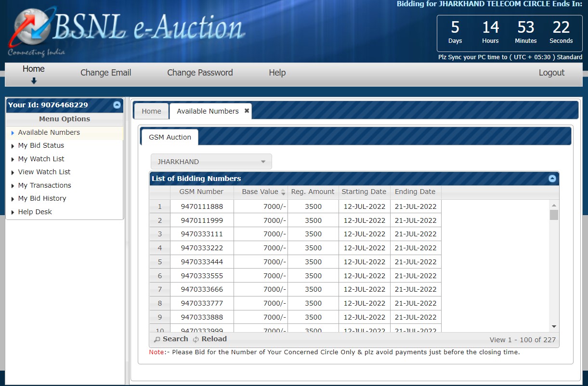Click the row number 1 cell
Viewport: 588px width, 386px height.
160,206
